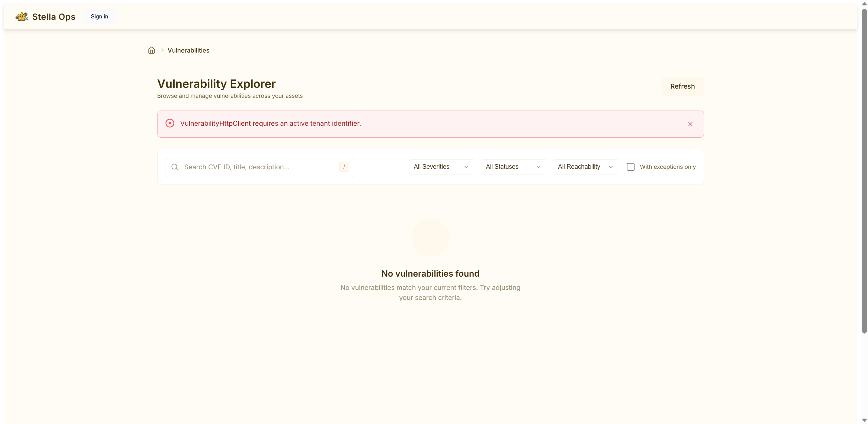Open the All Reachability dropdown
The width and height of the screenshot is (868, 424).
586,167
